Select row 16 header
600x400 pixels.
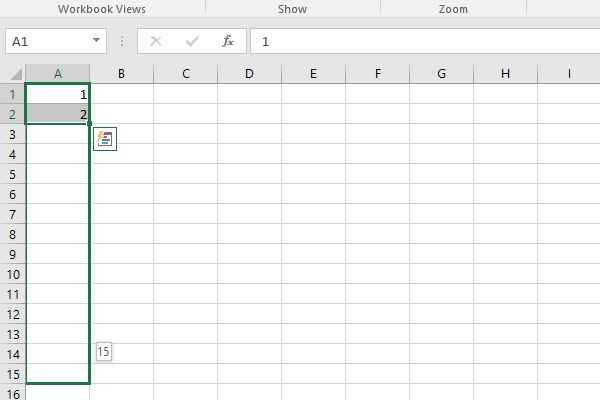click(x=12, y=393)
